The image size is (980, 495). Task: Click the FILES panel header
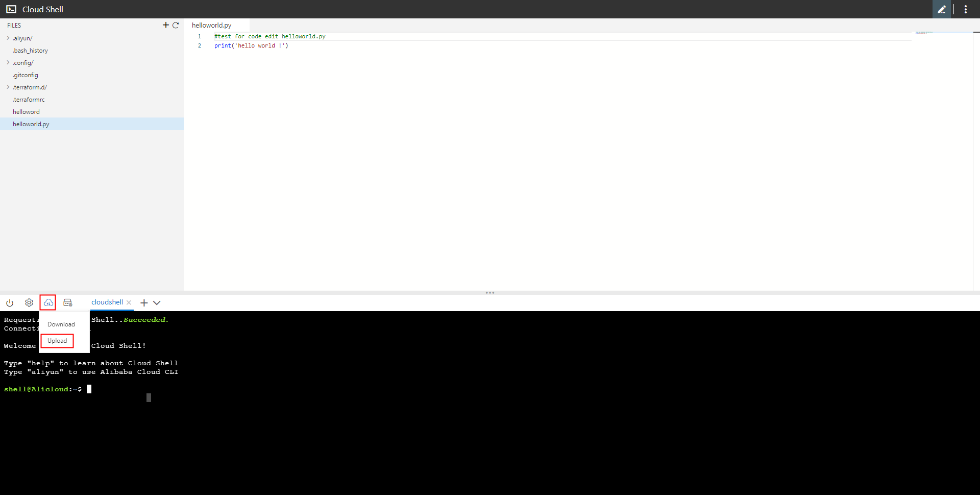tap(14, 25)
